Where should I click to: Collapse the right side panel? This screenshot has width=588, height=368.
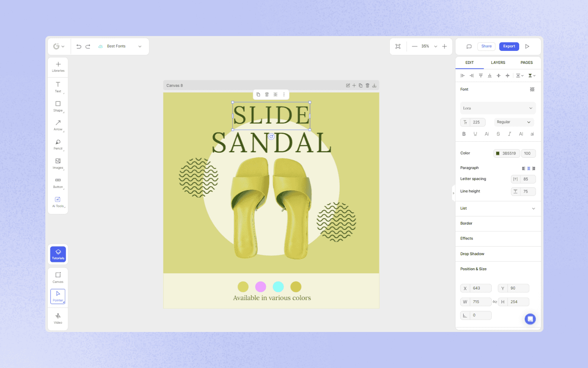[x=454, y=193]
